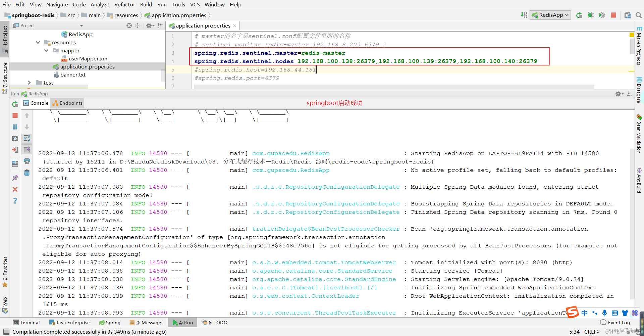
Task: Open the Terminal tool window
Action: point(26,323)
